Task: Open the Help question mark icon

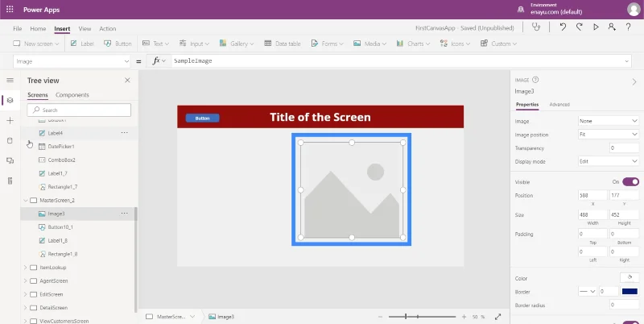Action: 628,27
